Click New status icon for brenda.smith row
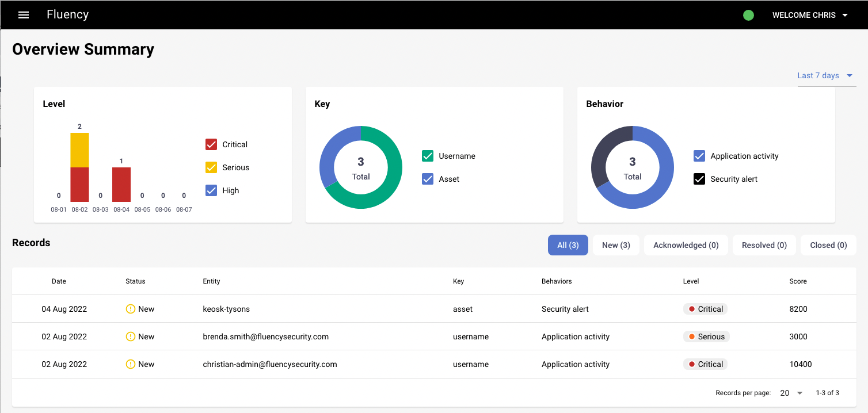The image size is (868, 413). [131, 336]
